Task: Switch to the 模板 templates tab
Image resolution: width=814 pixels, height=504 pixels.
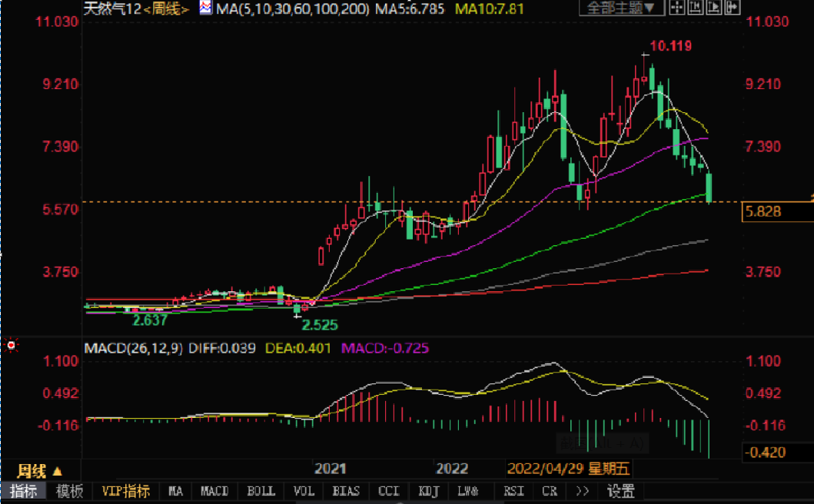Action: pyautogui.click(x=69, y=491)
